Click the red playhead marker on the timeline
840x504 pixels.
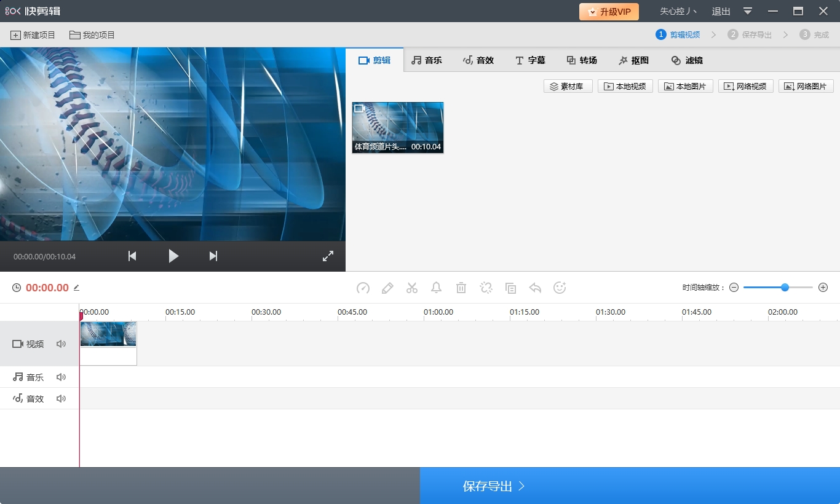(81, 316)
